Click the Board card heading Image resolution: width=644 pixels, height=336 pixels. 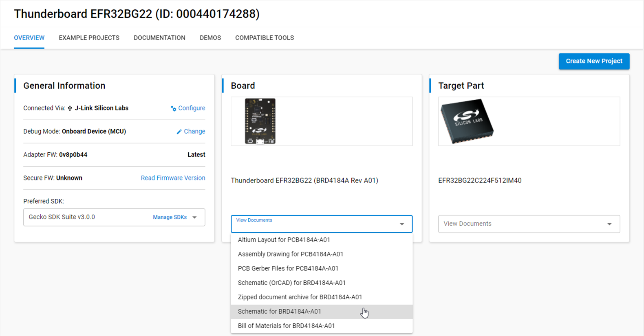(243, 86)
